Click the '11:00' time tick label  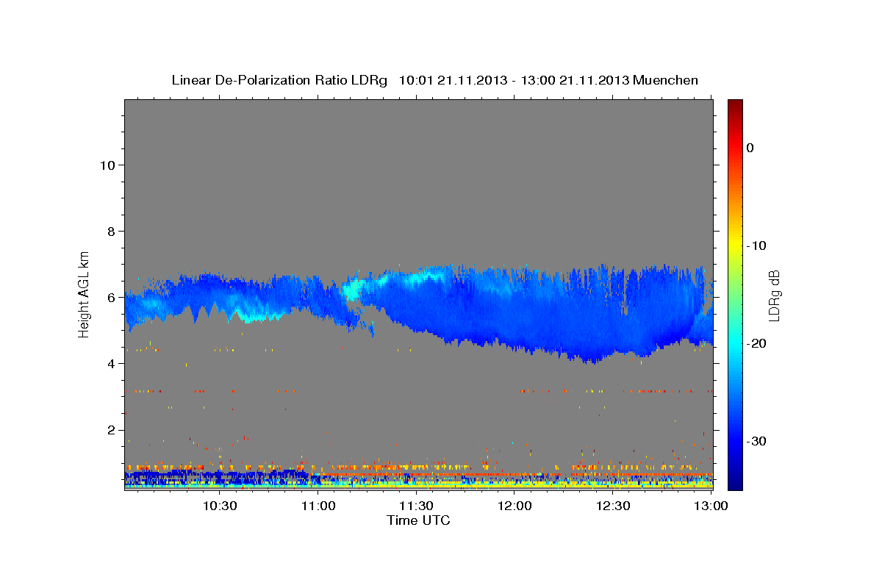click(x=318, y=506)
